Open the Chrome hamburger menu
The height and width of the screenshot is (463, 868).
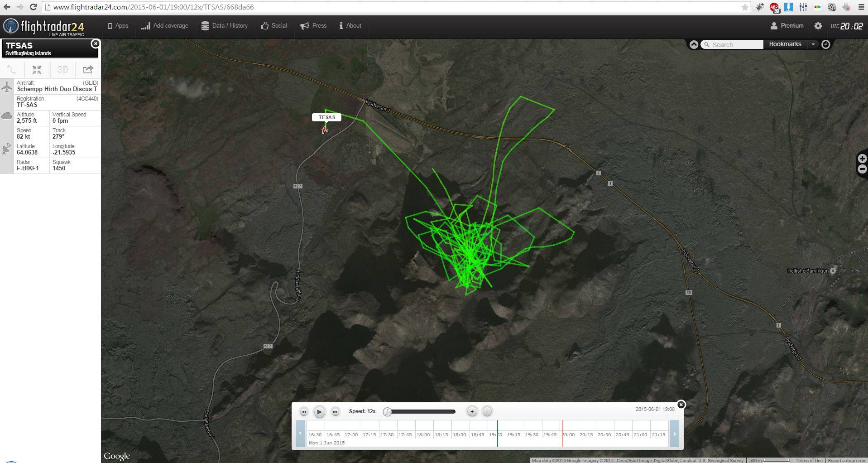pos(861,7)
